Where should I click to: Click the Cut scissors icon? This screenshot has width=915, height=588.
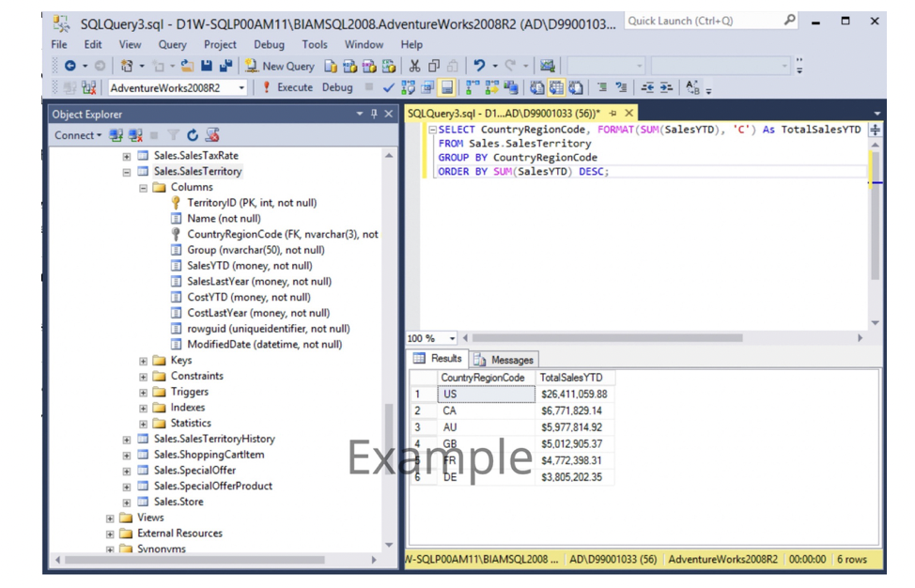(414, 66)
